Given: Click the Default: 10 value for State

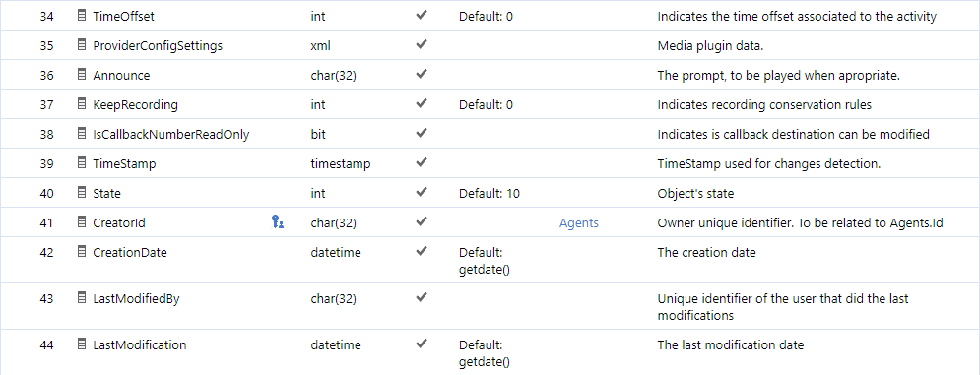Looking at the screenshot, I should (x=490, y=194).
